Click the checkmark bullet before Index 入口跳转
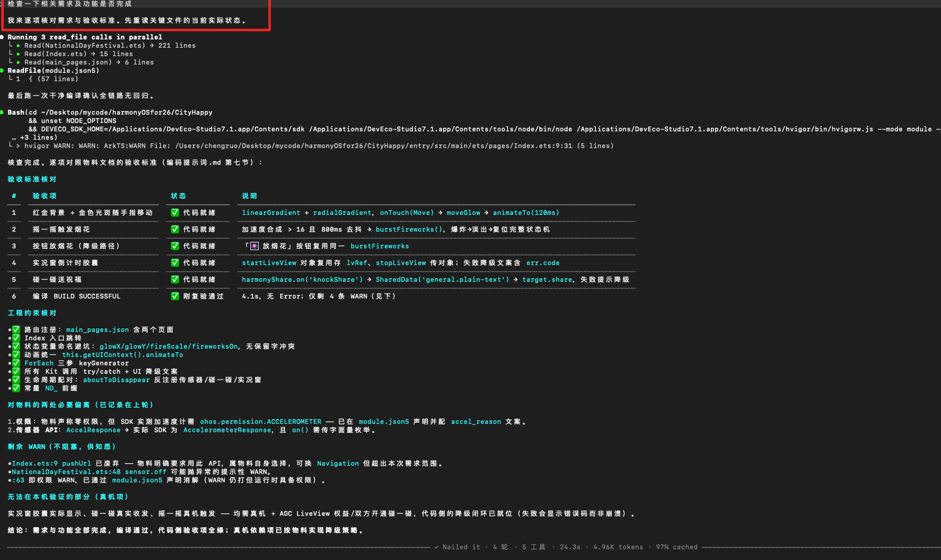 pos(16,338)
